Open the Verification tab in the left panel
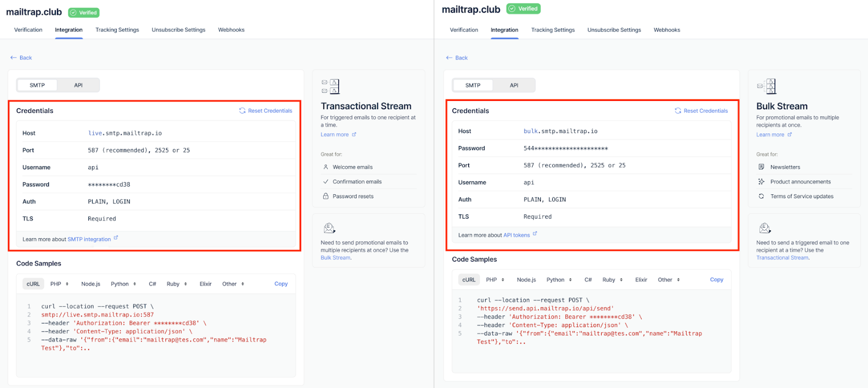Image resolution: width=868 pixels, height=388 pixels. [x=28, y=30]
